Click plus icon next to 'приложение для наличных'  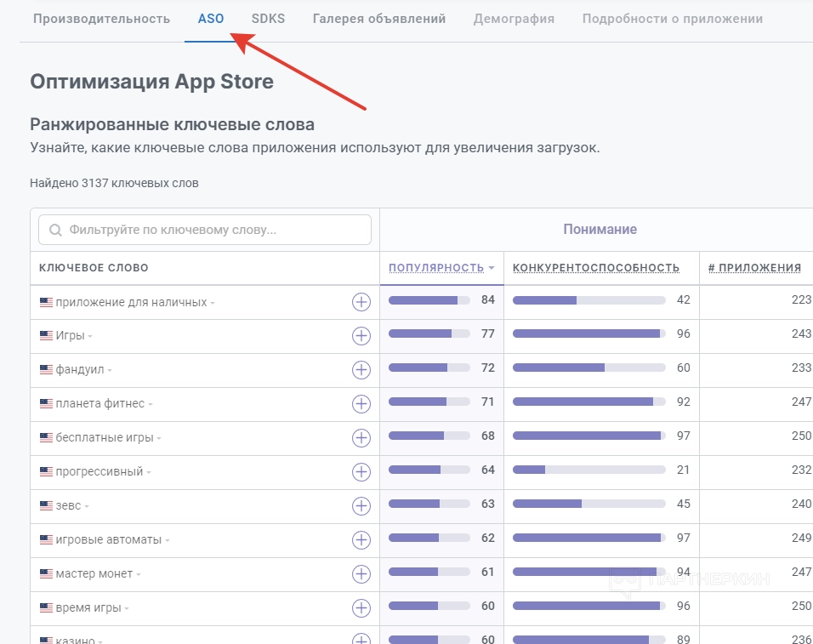[361, 301]
